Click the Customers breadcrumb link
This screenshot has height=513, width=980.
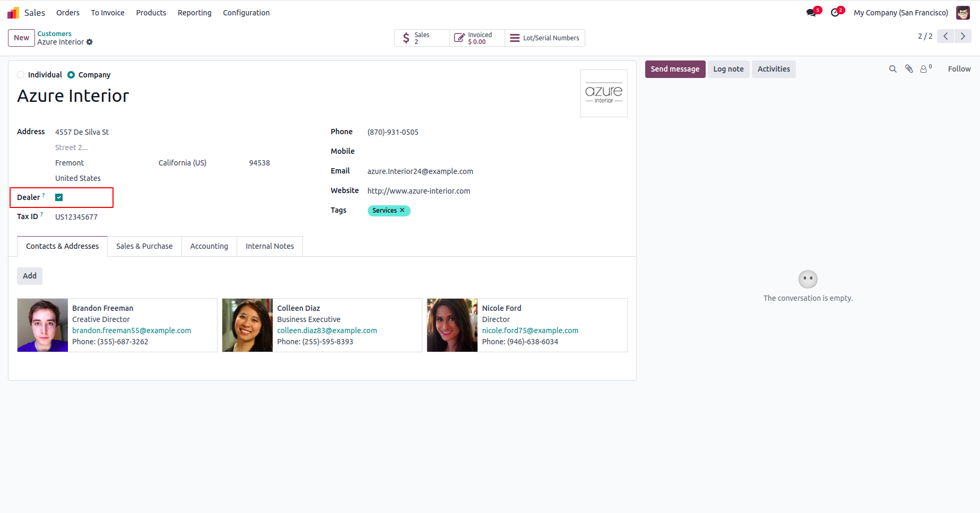point(54,33)
